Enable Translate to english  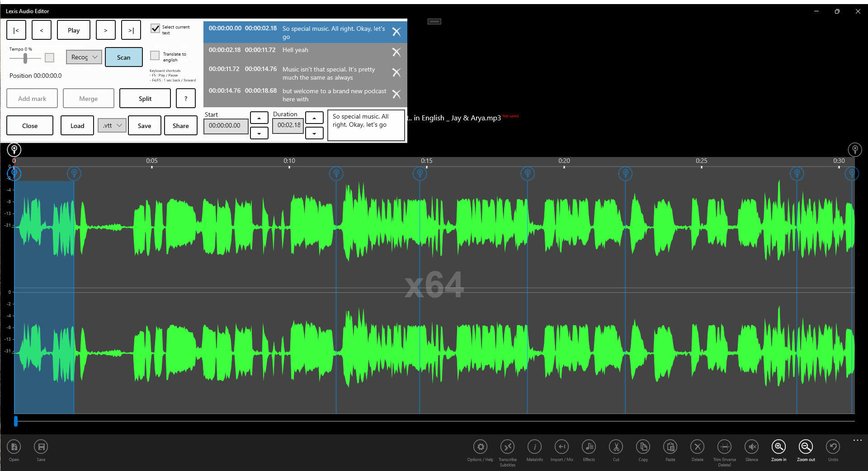[155, 55]
